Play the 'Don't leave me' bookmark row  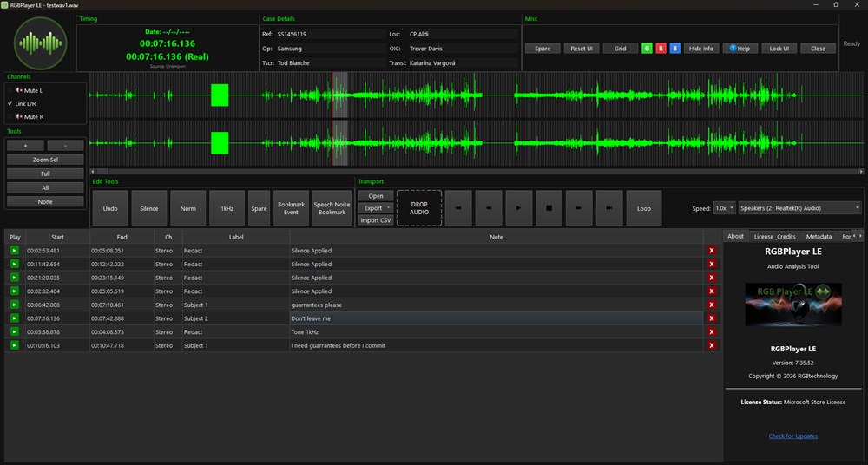[x=15, y=318]
